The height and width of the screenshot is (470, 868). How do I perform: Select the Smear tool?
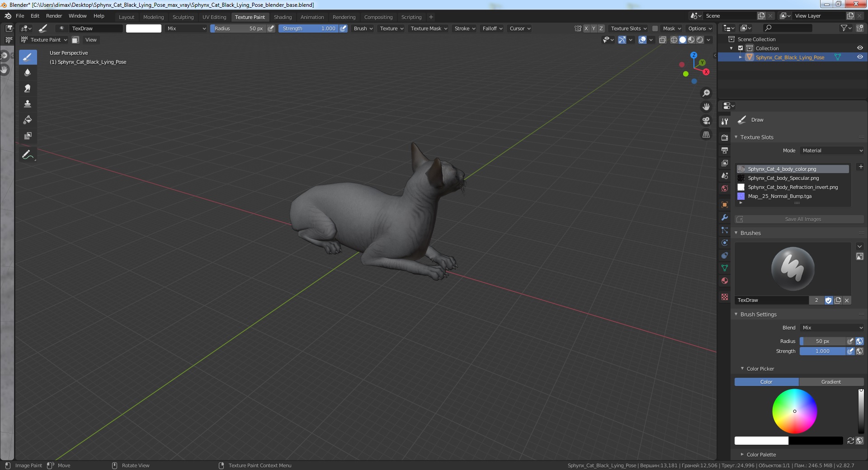pos(28,88)
